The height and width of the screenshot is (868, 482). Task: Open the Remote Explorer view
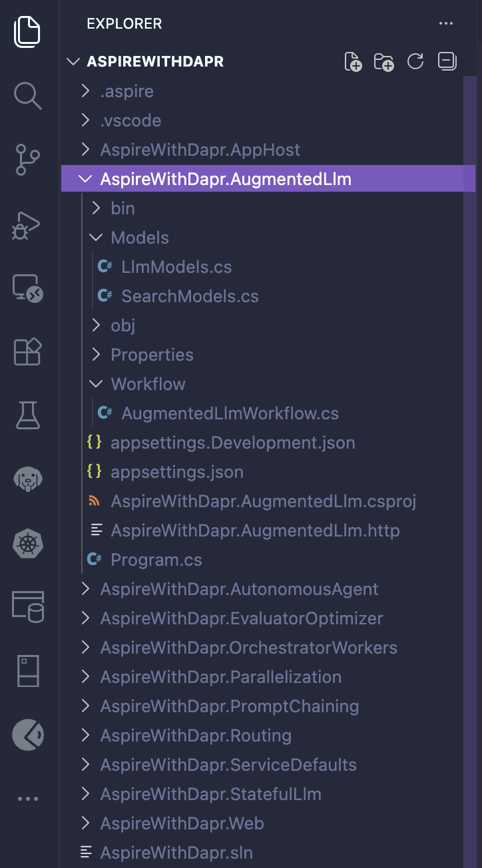tap(28, 288)
